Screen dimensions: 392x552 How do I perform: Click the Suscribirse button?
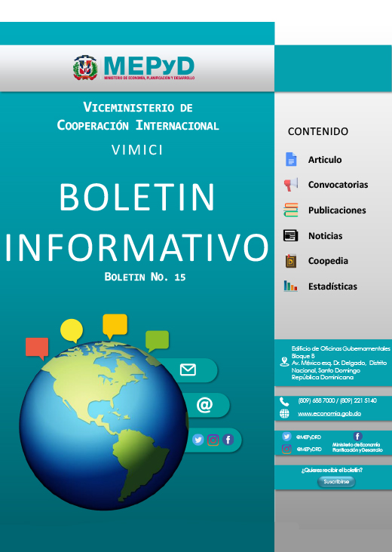tap(336, 482)
